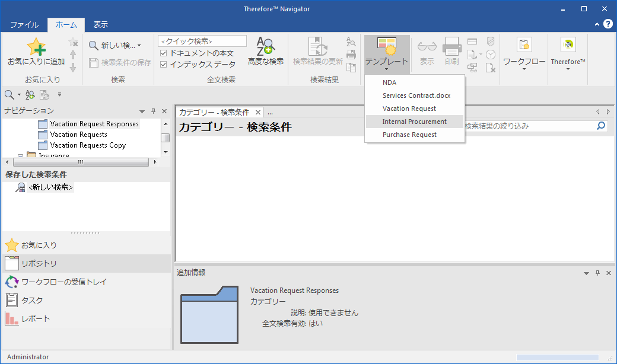Click the move favorite down arrow

pyautogui.click(x=73, y=68)
